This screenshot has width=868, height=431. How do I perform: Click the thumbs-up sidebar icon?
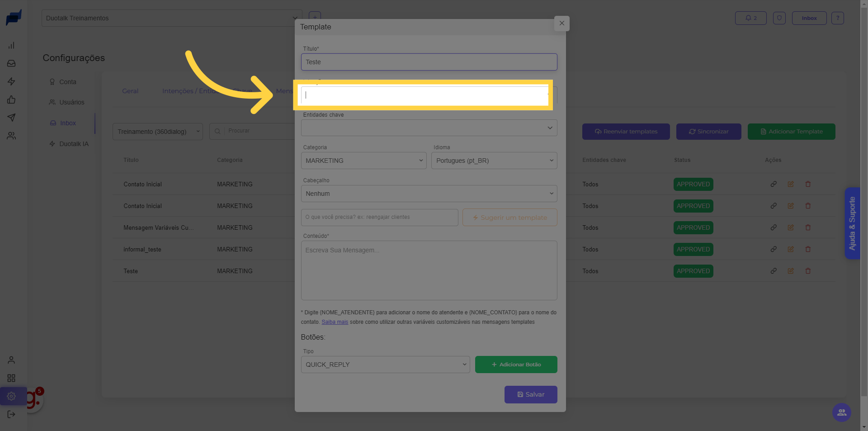click(11, 99)
